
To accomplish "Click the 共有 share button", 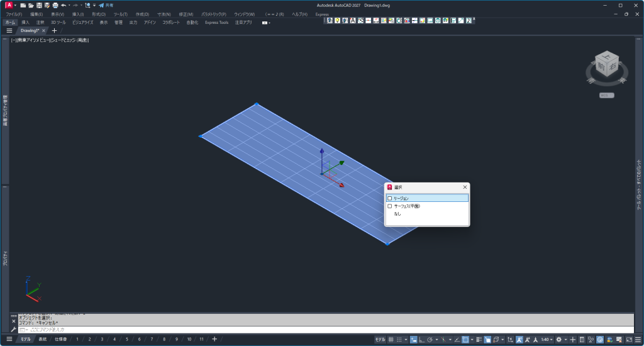I will coord(106,5).
